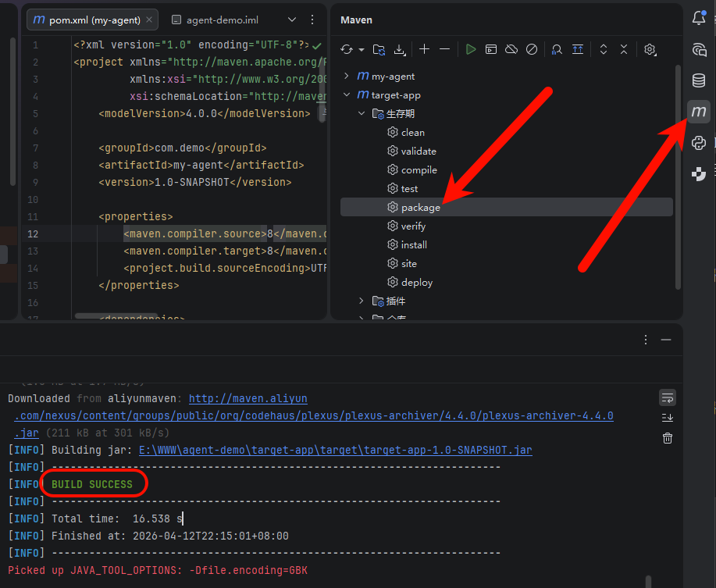Viewport: 716px width, 588px height.
Task: Expand all nodes in Maven tree
Action: point(604,49)
